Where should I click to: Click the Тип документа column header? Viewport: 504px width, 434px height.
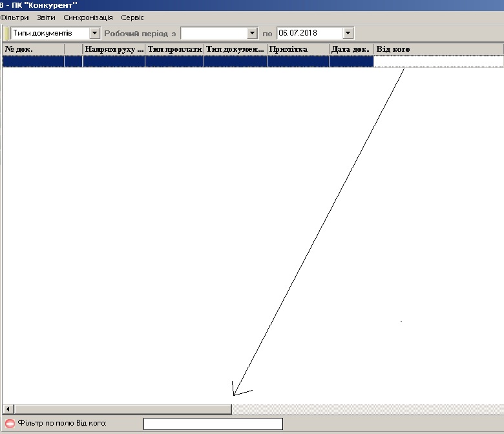[x=235, y=49]
